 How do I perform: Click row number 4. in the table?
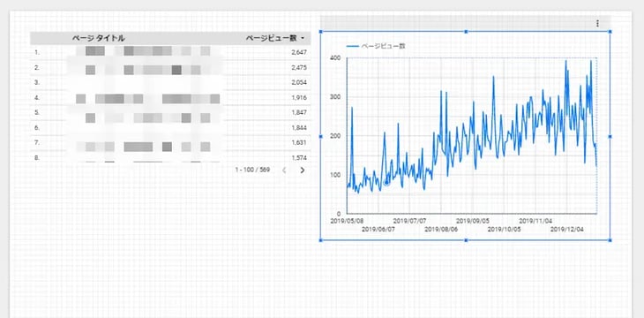coord(37,97)
